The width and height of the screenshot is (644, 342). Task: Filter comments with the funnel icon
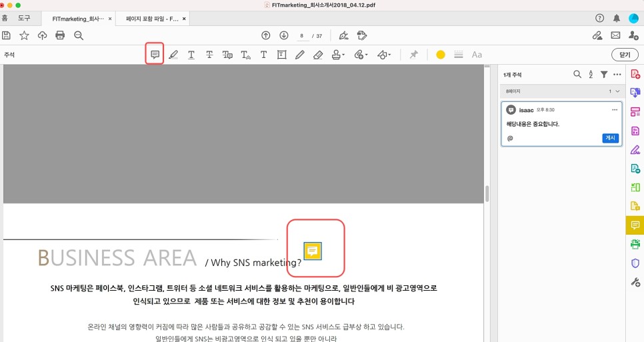coord(604,74)
